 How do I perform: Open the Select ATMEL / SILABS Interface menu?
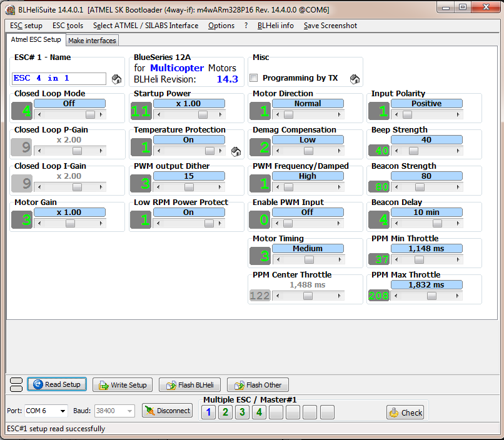pyautogui.click(x=146, y=26)
